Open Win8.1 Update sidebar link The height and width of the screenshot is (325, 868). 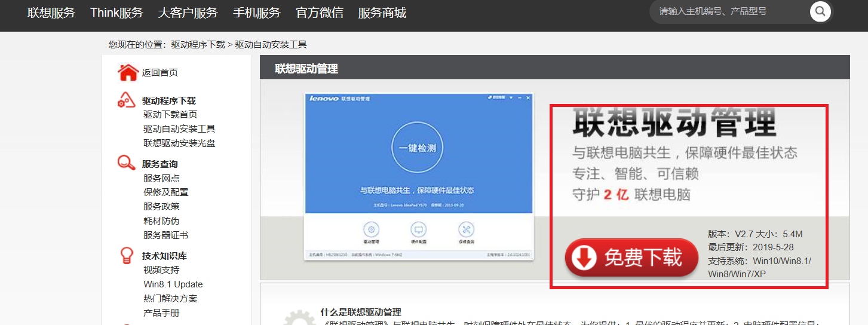[x=173, y=284]
